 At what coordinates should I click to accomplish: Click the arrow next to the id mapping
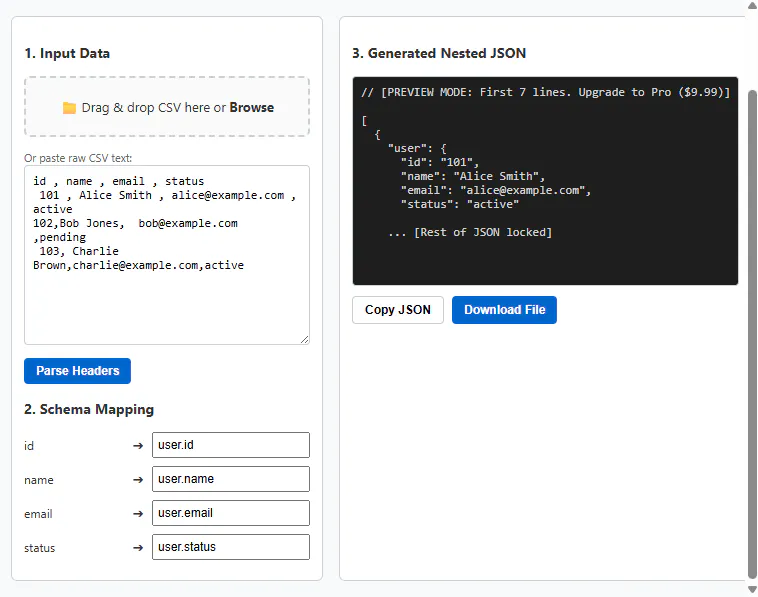[x=138, y=445]
